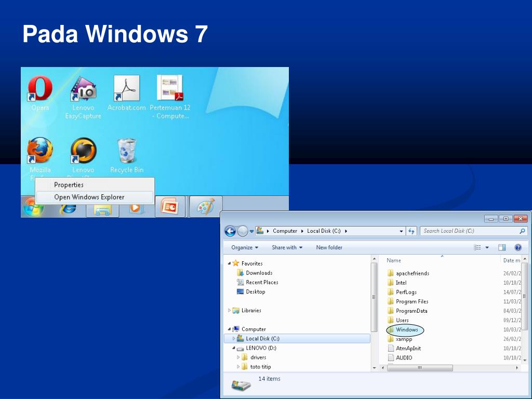
Task: Sort by the Date modified column header
Action: [x=511, y=261]
